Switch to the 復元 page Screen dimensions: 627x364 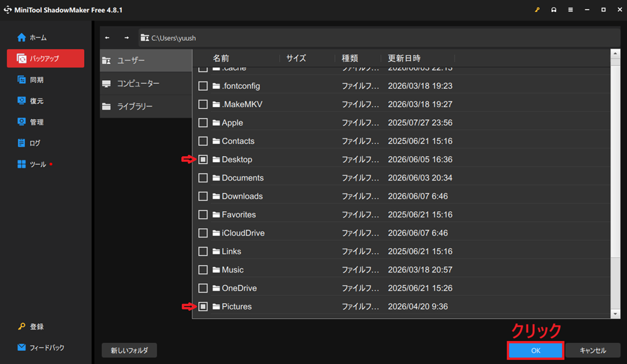tap(36, 101)
